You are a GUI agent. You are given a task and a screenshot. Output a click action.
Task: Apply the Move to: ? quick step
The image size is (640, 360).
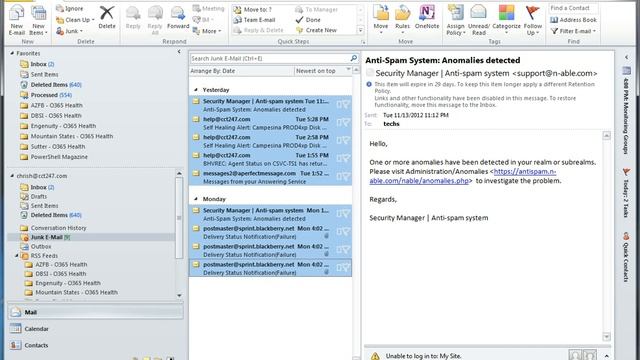point(253,9)
